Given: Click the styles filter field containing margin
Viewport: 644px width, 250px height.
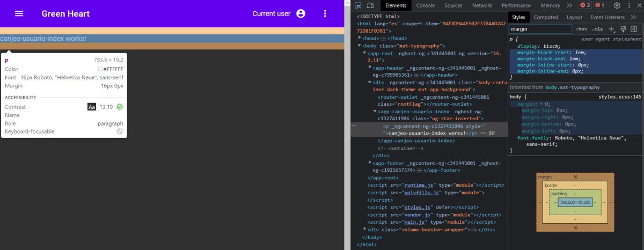Looking at the screenshot, I should click(540, 29).
